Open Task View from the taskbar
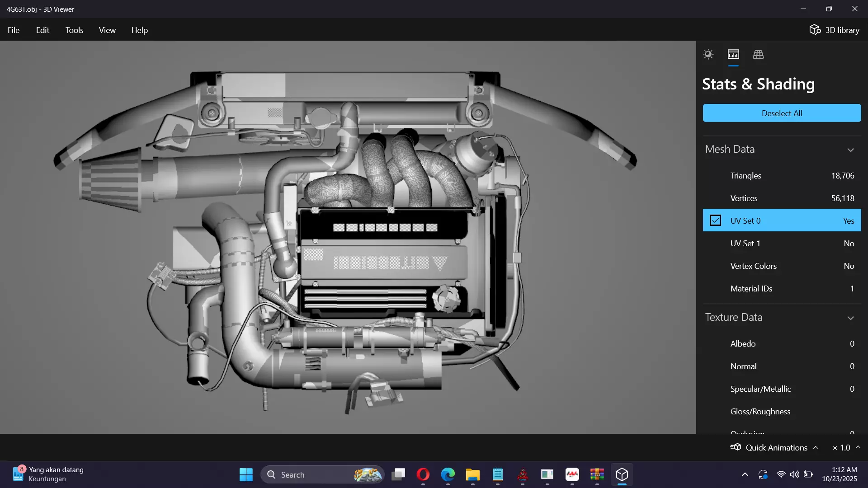 (398, 474)
